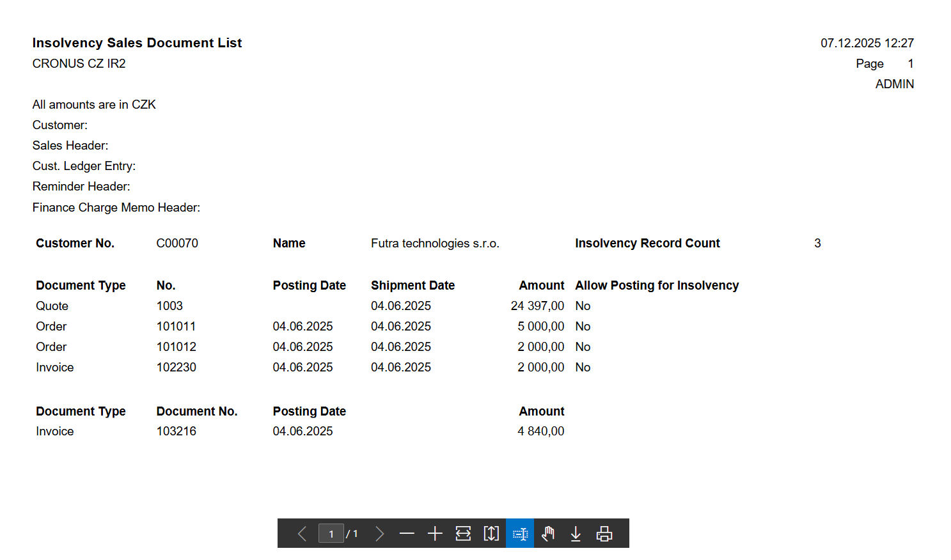
Task: Click the name Futra technologies s.r.o.
Action: click(x=435, y=243)
